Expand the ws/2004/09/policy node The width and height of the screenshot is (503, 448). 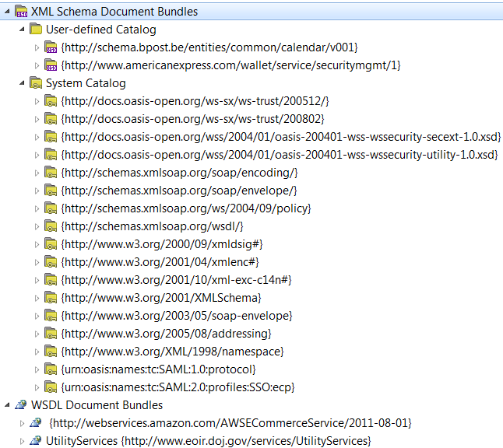pyautogui.click(x=37, y=209)
